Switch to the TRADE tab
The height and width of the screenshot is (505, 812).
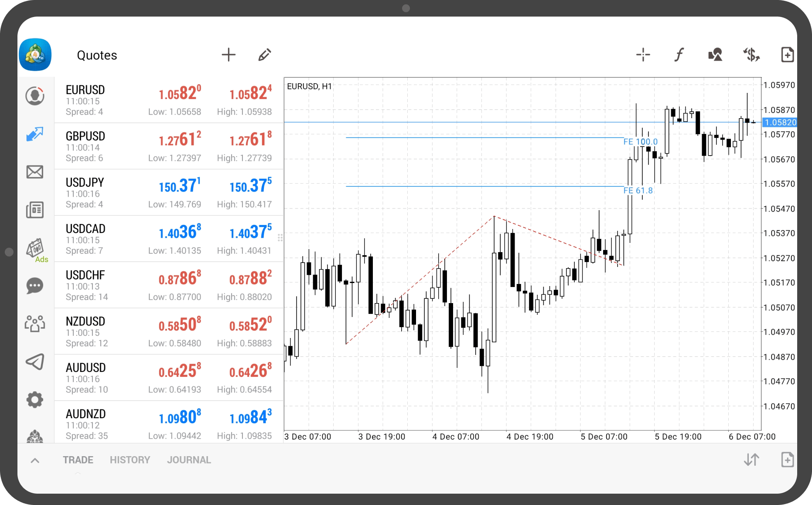coord(78,460)
